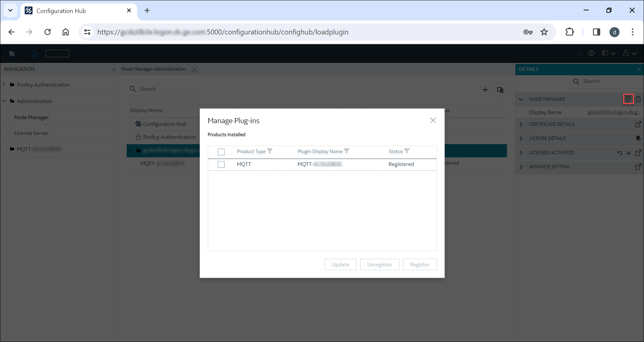644x342 pixels.
Task: Collapse the Administration tree node
Action: (4, 101)
